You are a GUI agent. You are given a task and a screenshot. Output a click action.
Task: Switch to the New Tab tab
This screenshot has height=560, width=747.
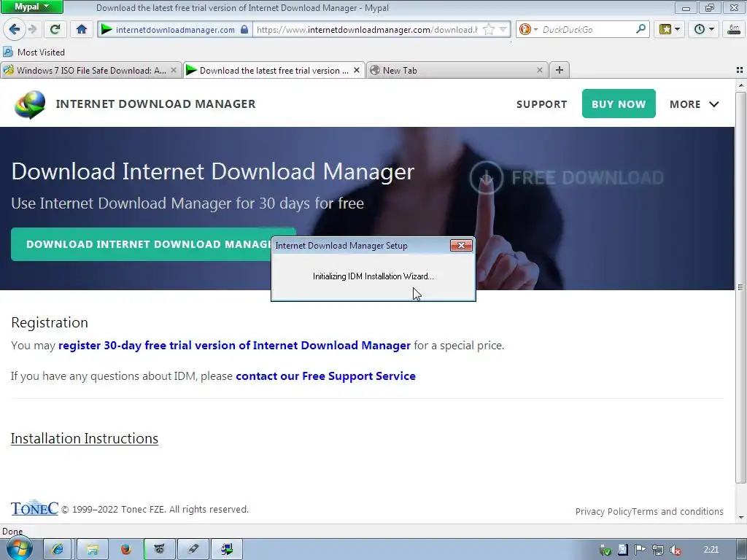(x=457, y=71)
